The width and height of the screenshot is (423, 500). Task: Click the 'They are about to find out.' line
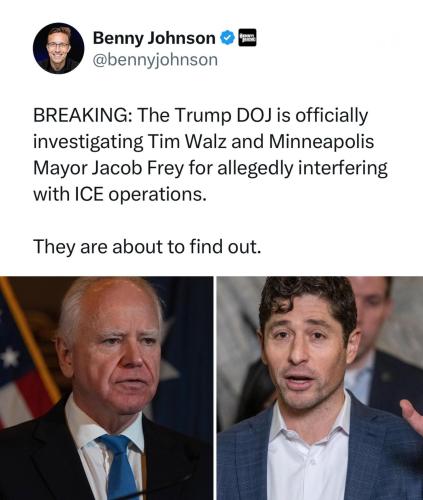click(147, 247)
